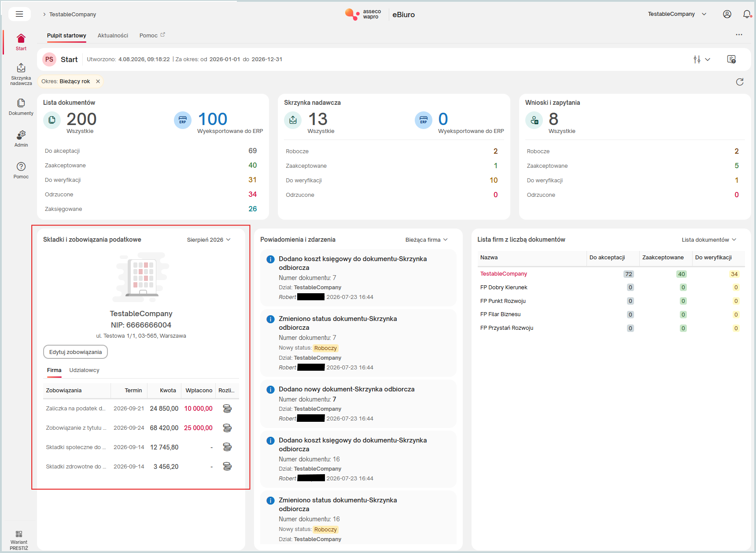Click Zaakceptowane count 5 in Wnioski
Image resolution: width=756 pixels, height=553 pixels.
click(x=737, y=166)
